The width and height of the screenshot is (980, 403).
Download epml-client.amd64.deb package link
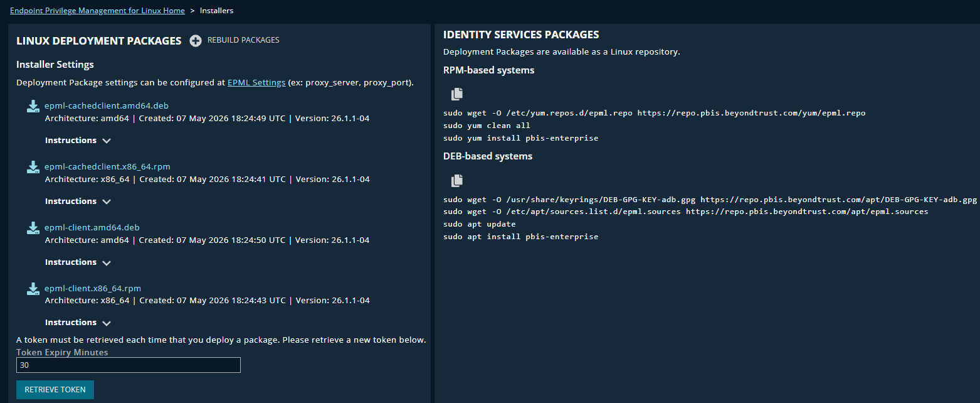coord(92,227)
